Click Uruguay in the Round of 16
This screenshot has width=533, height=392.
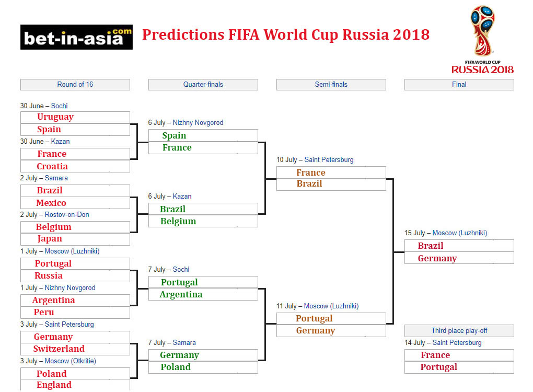click(x=55, y=117)
